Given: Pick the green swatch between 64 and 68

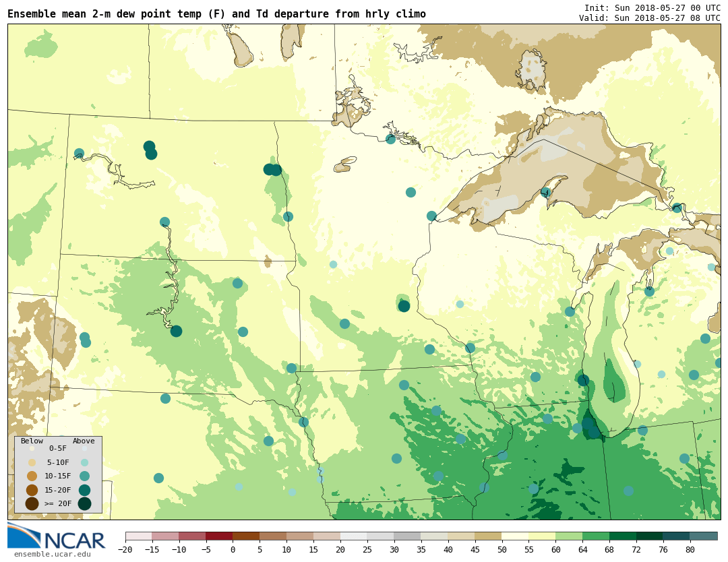Looking at the screenshot, I should 597,536.
